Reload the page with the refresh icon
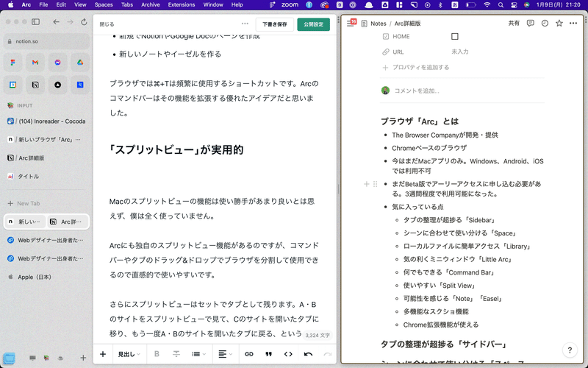The width and height of the screenshot is (588, 368). point(84,22)
